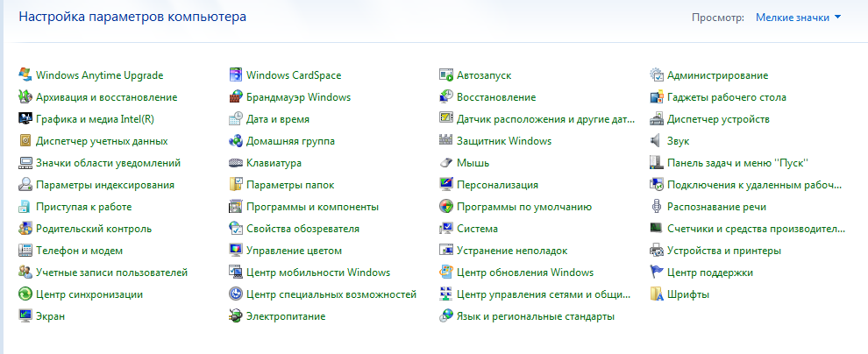868x354 pixels.
Task: Click the Брандмауэр Windows icon
Action: pos(236,96)
